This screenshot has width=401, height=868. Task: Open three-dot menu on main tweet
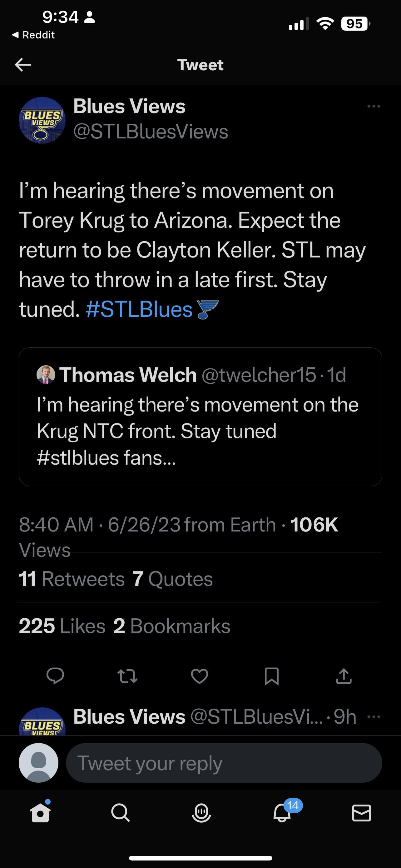374,106
